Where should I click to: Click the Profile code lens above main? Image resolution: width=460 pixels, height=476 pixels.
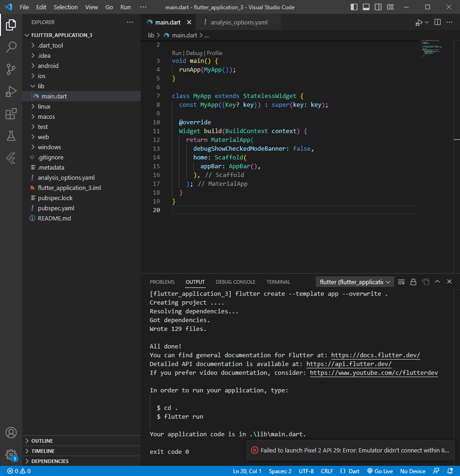point(215,53)
